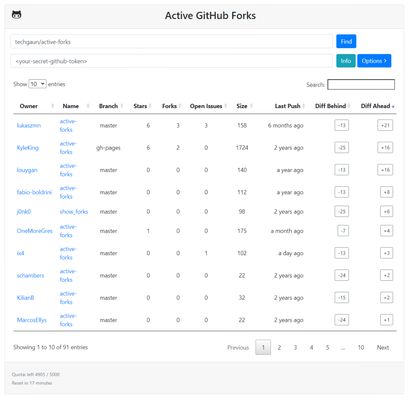Image resolution: width=408 pixels, height=400 pixels.
Task: Sort by the Owner column header
Action: 29,106
